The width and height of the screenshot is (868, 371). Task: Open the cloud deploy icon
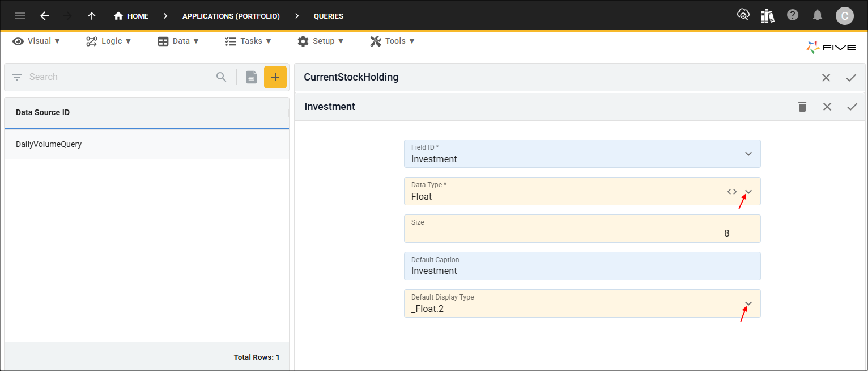743,15
